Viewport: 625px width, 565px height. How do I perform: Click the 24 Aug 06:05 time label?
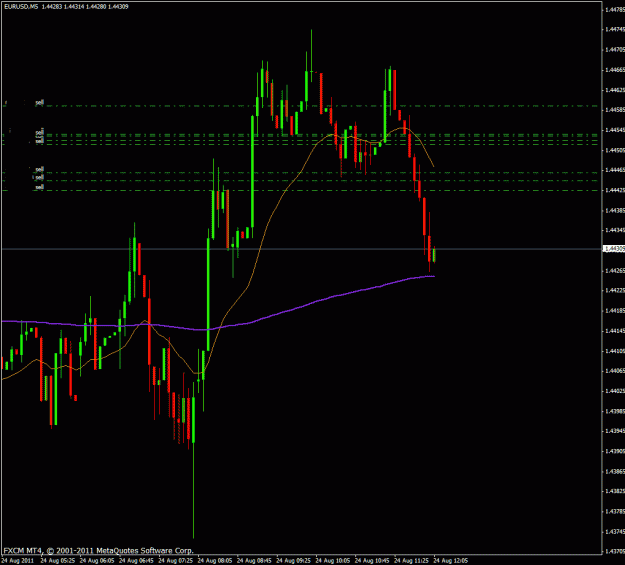click(x=97, y=561)
